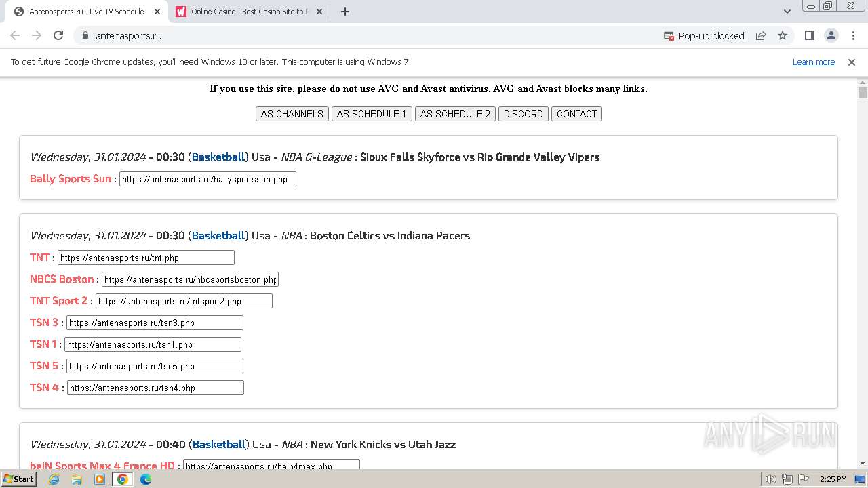The image size is (868, 488).
Task: Click the page scrollbar thumb
Action: (x=862, y=93)
